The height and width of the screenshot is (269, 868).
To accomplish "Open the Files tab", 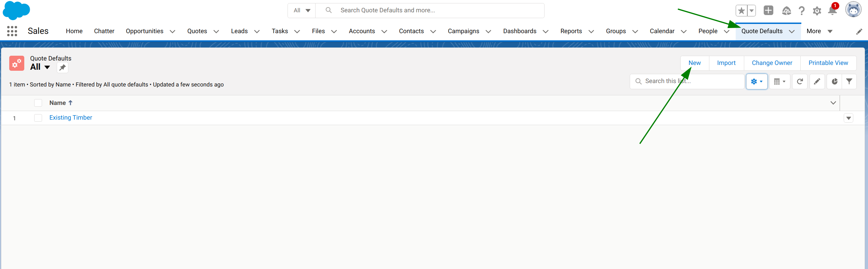I will click(318, 31).
